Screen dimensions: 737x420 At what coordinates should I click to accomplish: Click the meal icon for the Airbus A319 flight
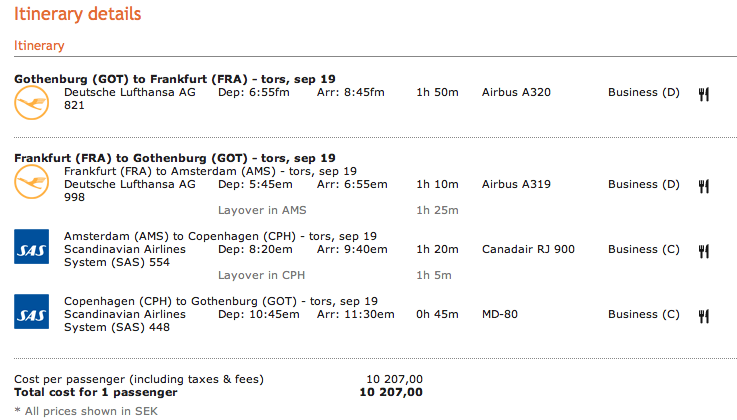(704, 185)
